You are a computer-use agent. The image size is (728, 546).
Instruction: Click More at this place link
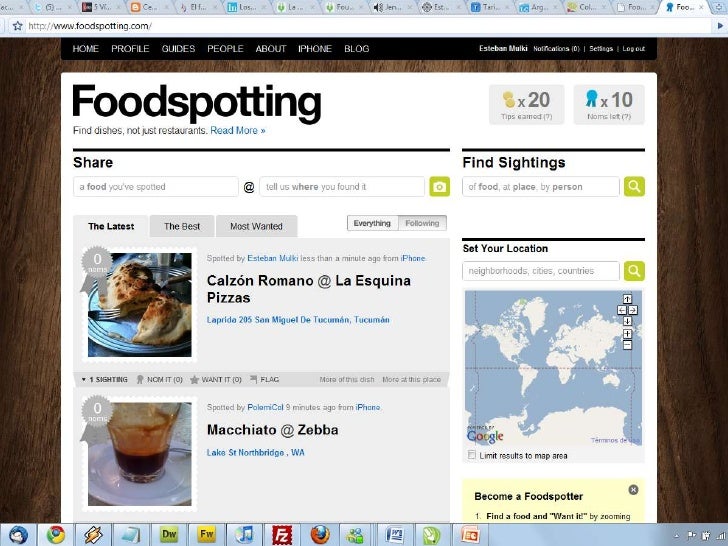(x=411, y=379)
